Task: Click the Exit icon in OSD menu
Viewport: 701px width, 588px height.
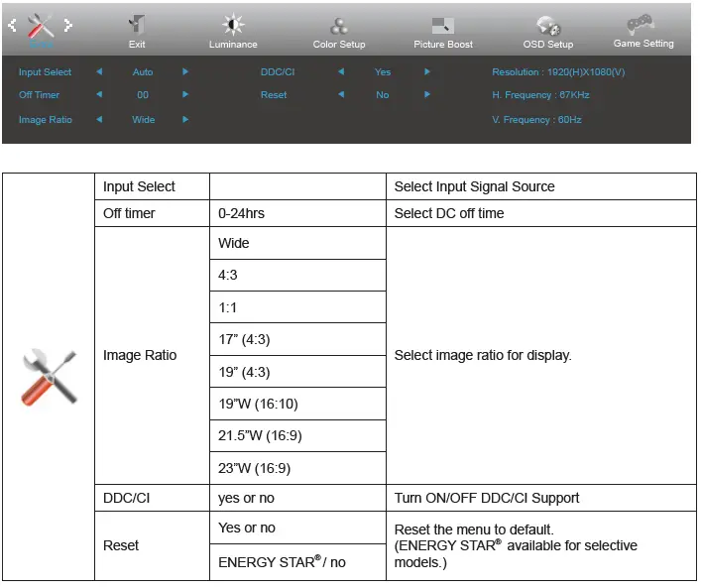Action: (137, 24)
